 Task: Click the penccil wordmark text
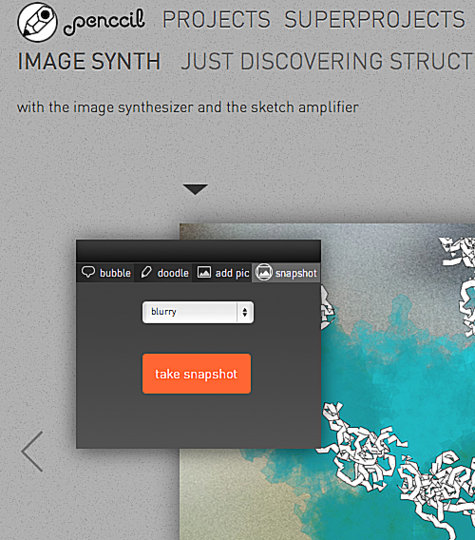click(x=104, y=22)
